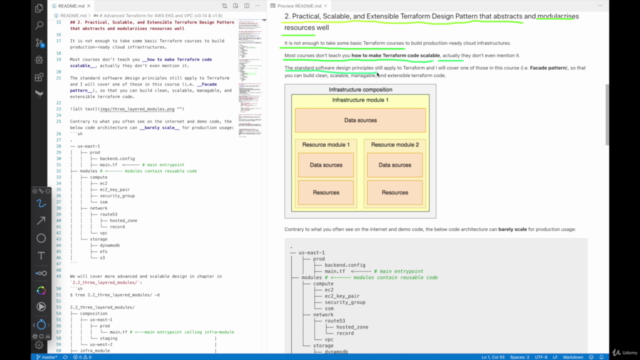Screen dimensions: 640x360
Task: Click the editor minimap
Action: [x=250, y=78]
